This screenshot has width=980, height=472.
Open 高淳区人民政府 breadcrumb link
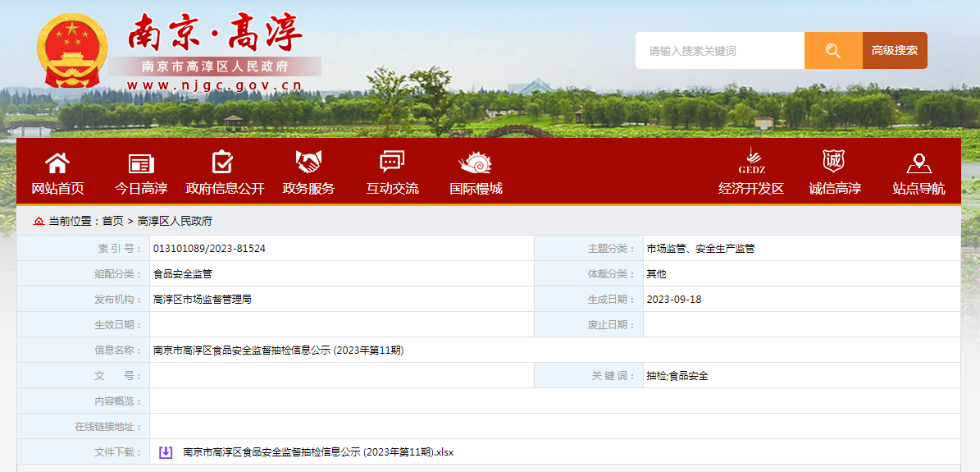click(175, 221)
